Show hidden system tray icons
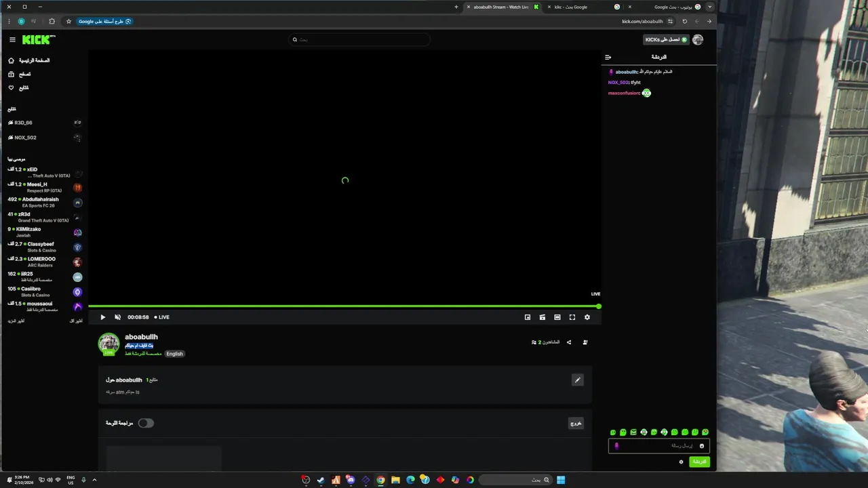 click(94, 480)
